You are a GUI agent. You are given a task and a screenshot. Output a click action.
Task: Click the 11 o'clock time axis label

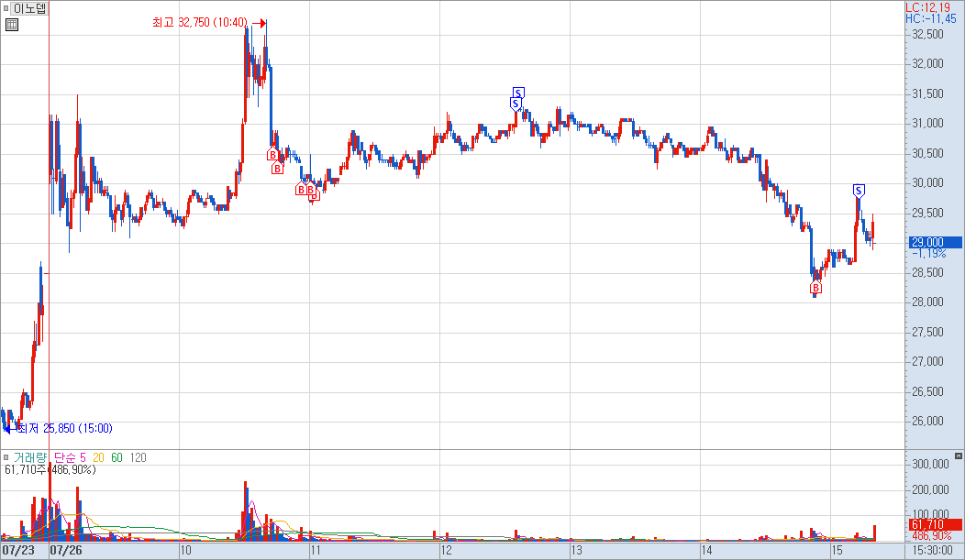[x=316, y=550]
